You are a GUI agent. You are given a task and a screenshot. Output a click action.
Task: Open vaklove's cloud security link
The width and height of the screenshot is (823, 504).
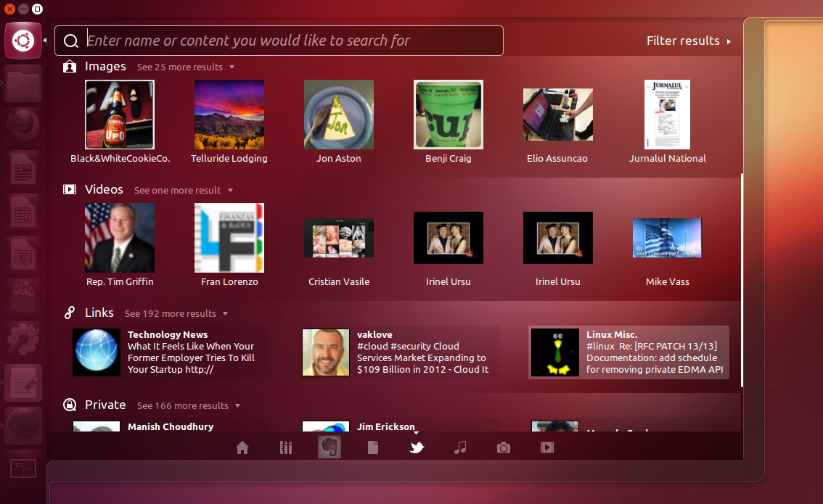(401, 352)
